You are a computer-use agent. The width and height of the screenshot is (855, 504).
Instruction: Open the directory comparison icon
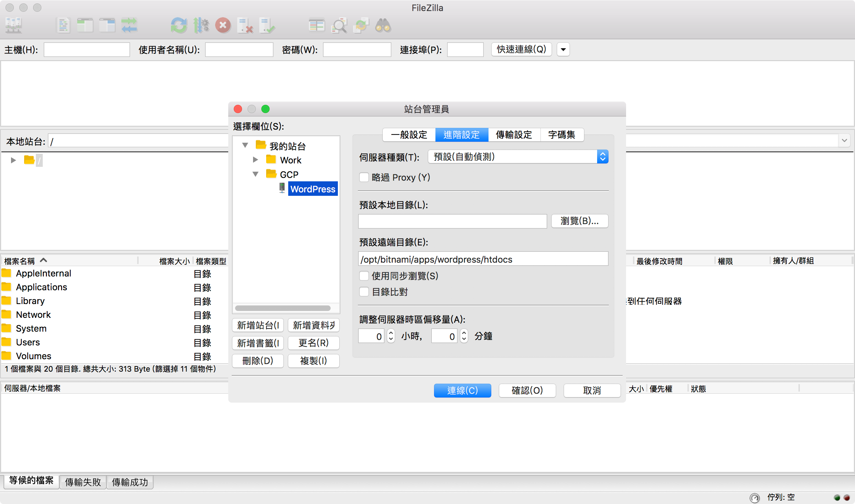point(316,25)
